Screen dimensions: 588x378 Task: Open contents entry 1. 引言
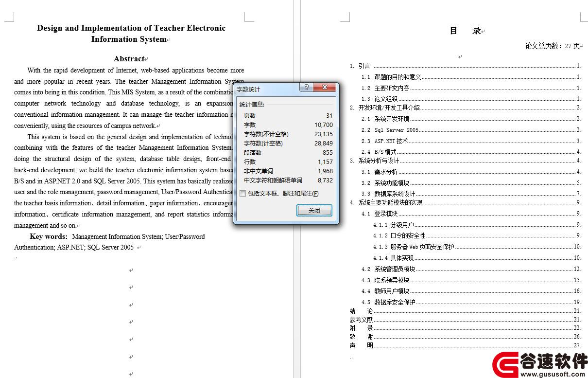(465, 66)
